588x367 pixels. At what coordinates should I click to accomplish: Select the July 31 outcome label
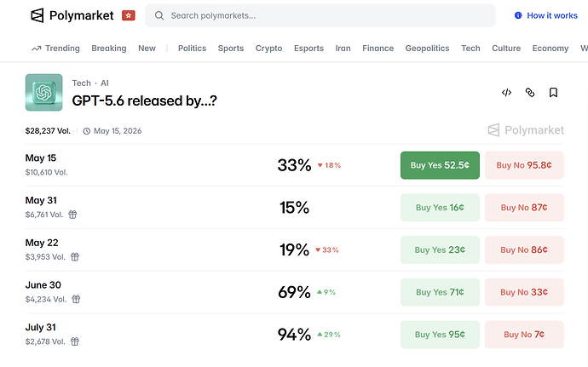point(41,328)
